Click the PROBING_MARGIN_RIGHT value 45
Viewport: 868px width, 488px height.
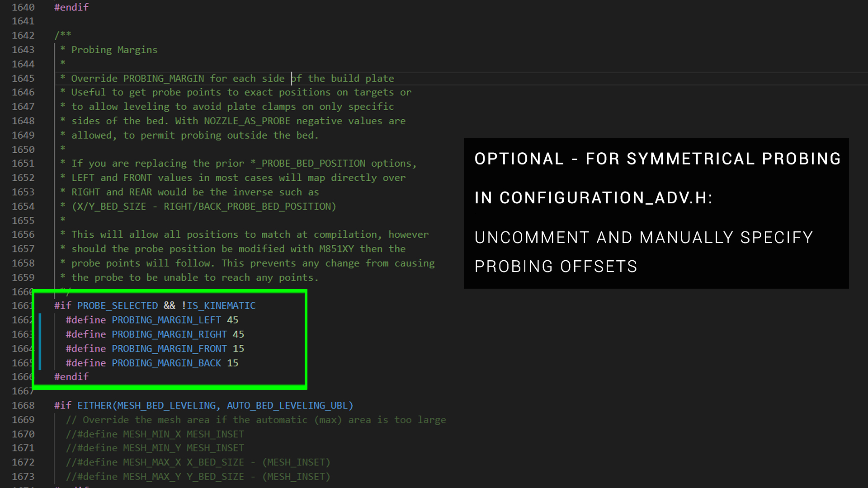point(238,334)
